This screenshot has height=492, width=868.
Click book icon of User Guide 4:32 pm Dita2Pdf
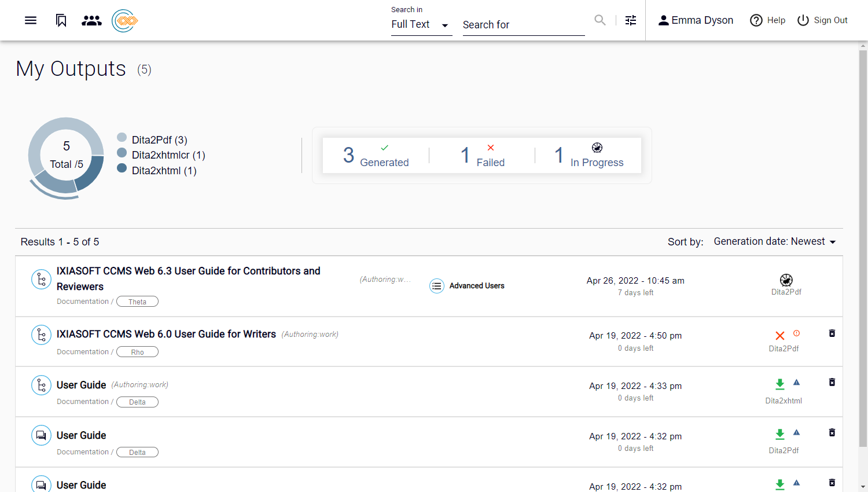[x=41, y=435]
